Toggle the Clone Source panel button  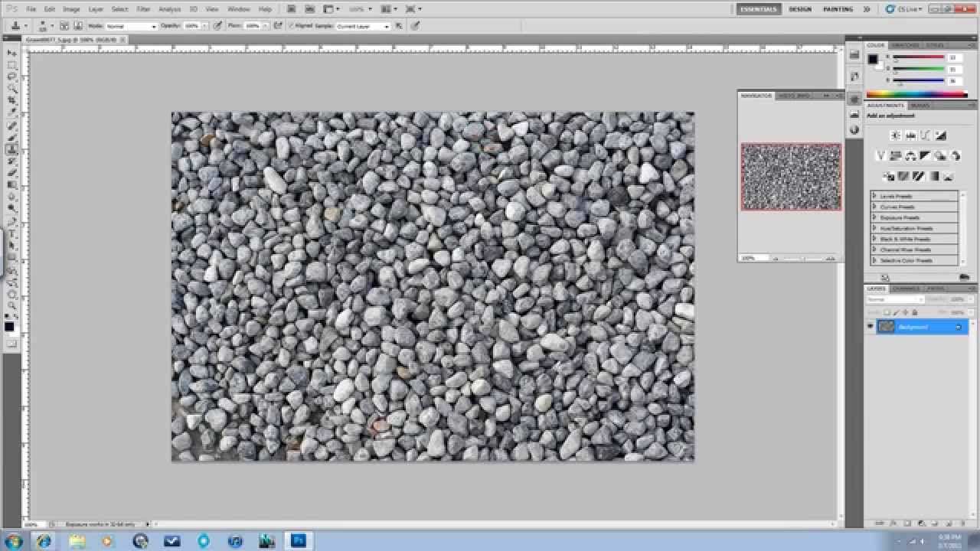(77, 26)
